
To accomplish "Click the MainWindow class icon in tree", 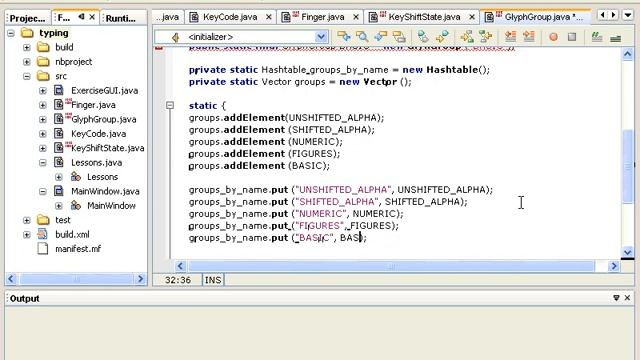I will (76, 205).
